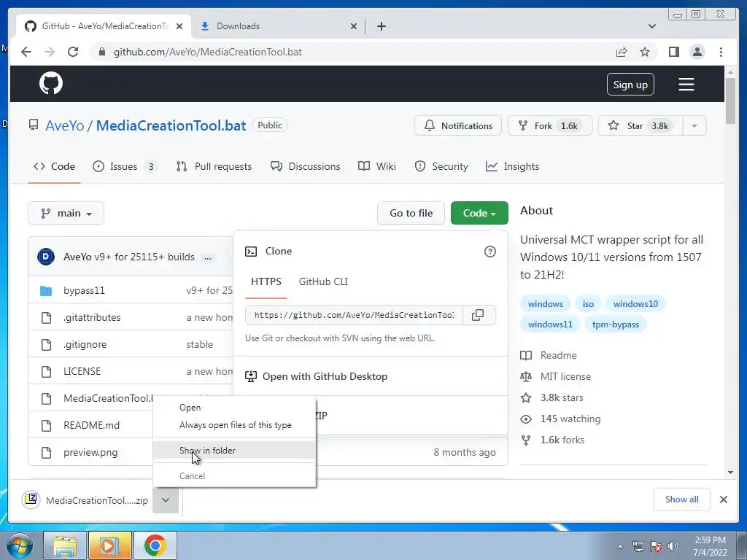Launch Windows Media Player from taskbar
The width and height of the screenshot is (747, 560).
pyautogui.click(x=109, y=545)
